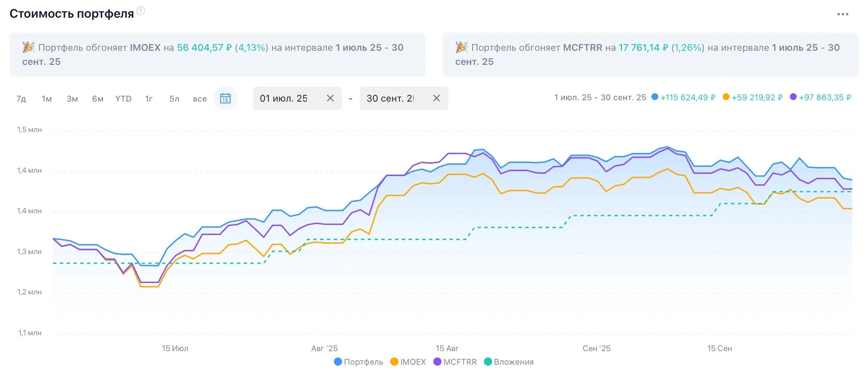Open the three-dot options menu

[843, 14]
